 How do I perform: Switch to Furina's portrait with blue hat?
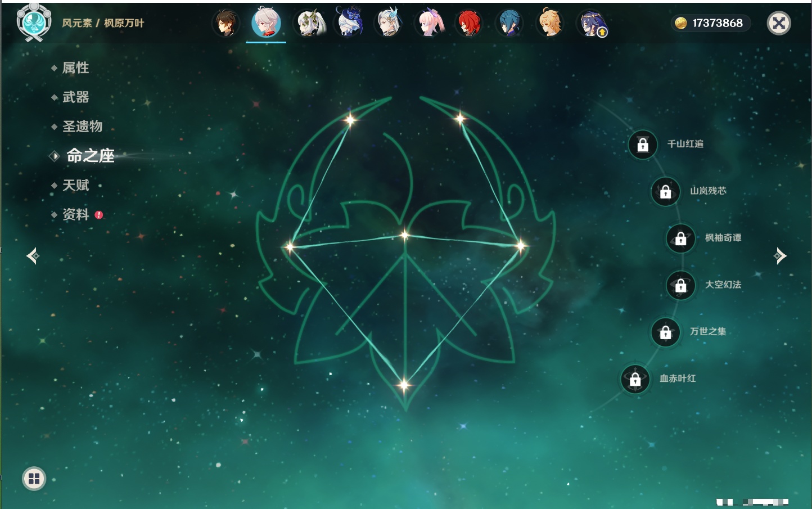[349, 22]
